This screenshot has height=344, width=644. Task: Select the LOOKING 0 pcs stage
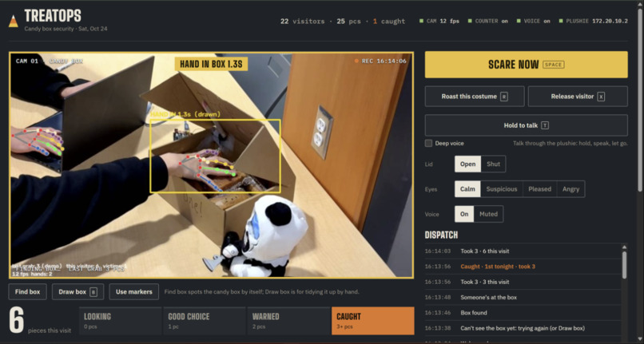tap(120, 321)
